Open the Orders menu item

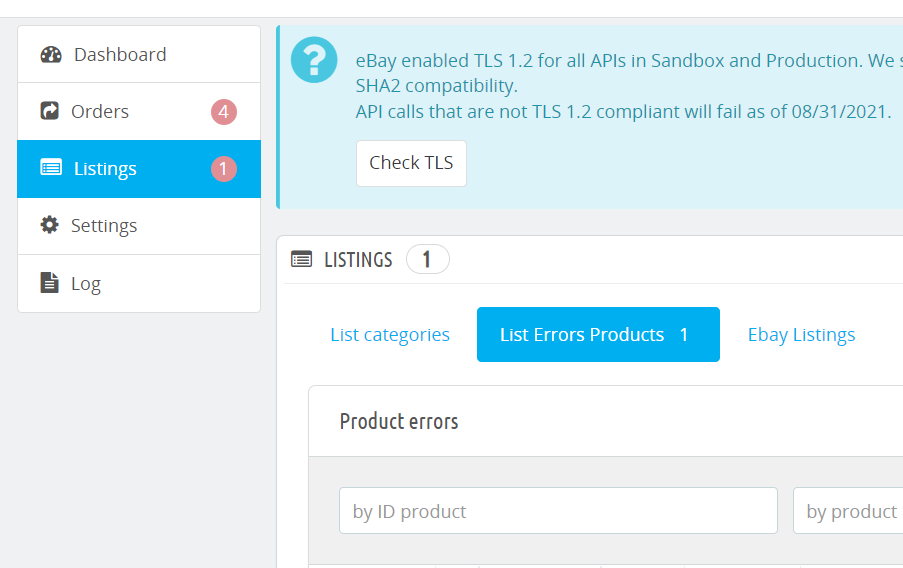click(x=100, y=111)
